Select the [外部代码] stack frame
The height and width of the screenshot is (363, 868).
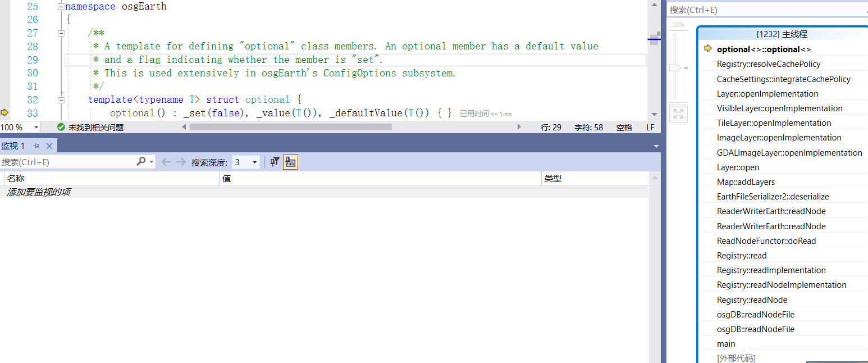pyautogui.click(x=736, y=359)
